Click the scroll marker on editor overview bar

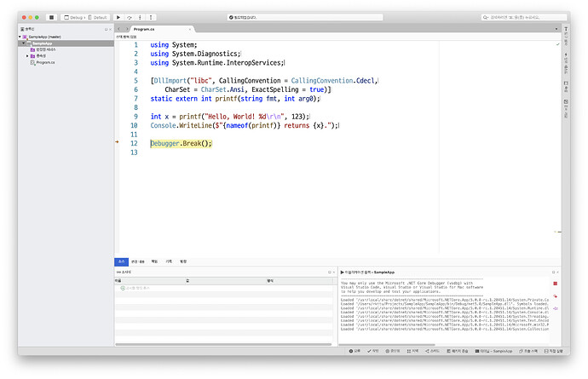coord(558,232)
